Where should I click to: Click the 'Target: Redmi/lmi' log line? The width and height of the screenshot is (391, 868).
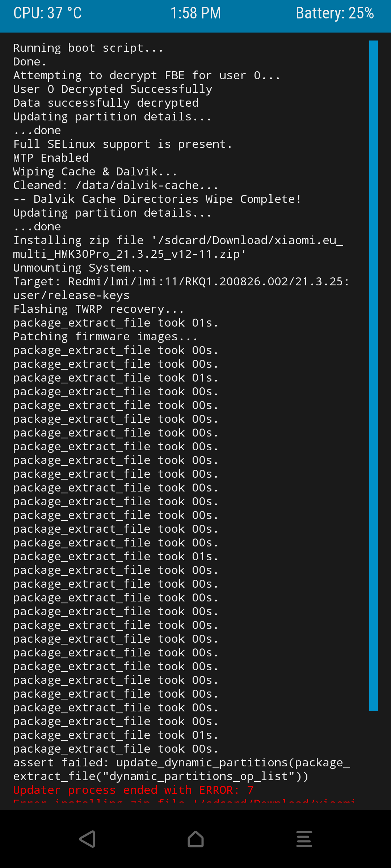coord(181,289)
